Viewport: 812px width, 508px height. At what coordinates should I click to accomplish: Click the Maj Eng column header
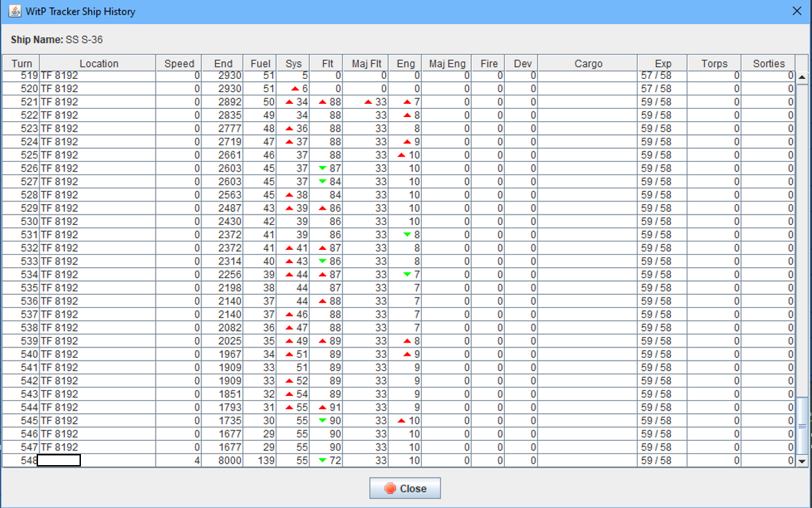pyautogui.click(x=447, y=64)
